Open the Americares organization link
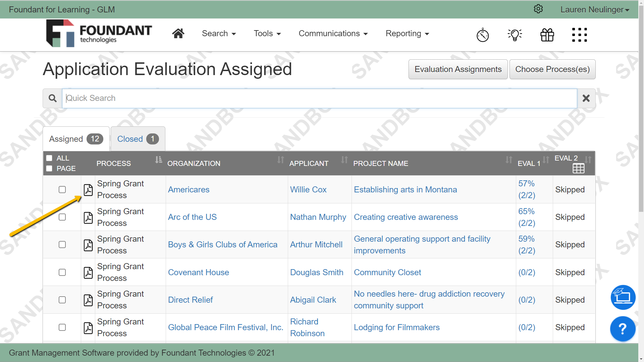The height and width of the screenshot is (362, 644). point(189,189)
